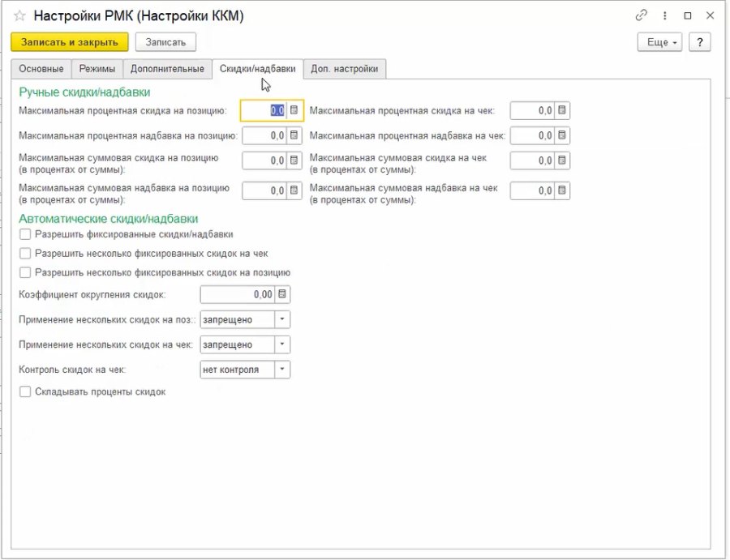Enable 'Складывать проценты скидок' checkbox
The height and width of the screenshot is (560, 730).
point(25,391)
